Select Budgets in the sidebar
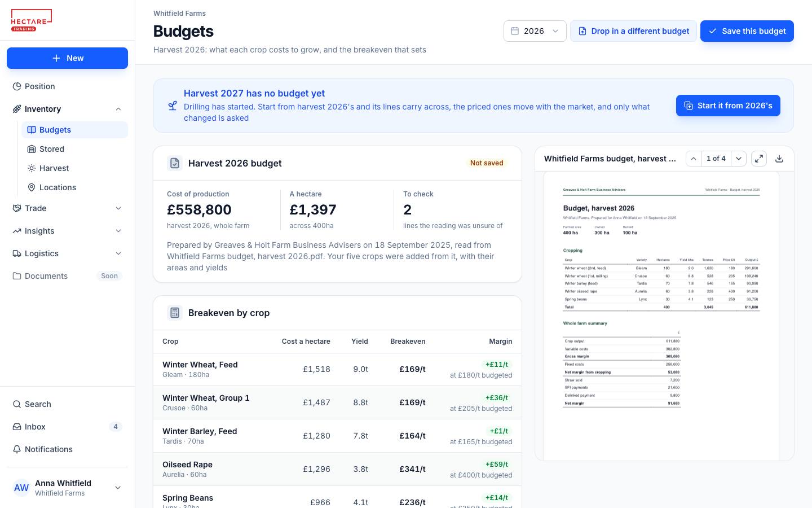 (74, 130)
